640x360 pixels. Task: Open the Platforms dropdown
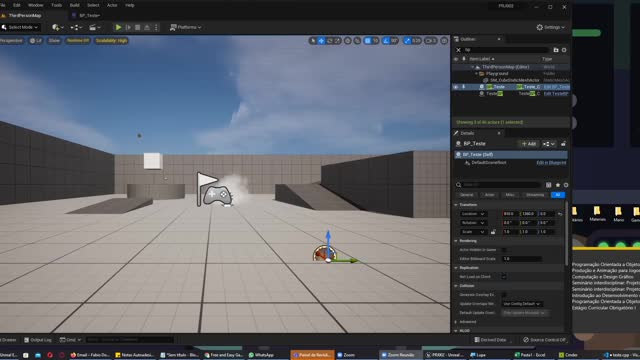(185, 27)
